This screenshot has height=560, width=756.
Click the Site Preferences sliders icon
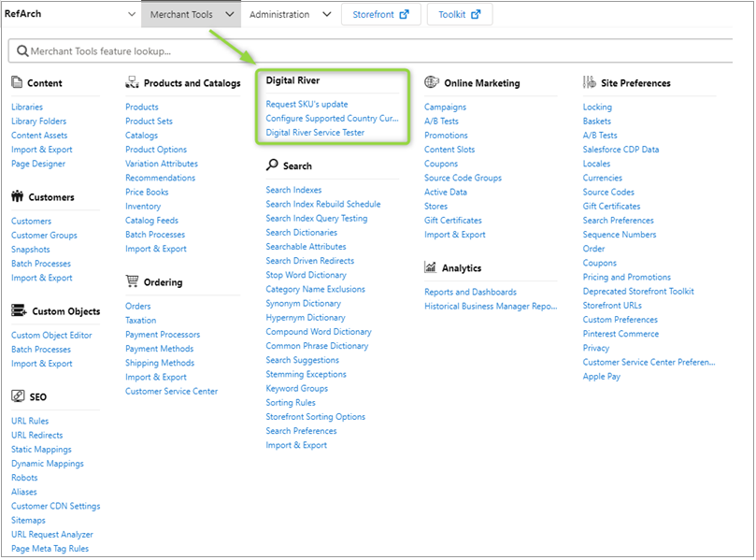pos(589,82)
